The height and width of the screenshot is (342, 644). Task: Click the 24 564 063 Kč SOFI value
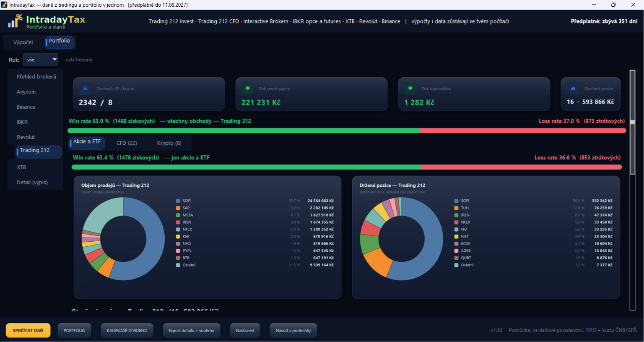321,201
